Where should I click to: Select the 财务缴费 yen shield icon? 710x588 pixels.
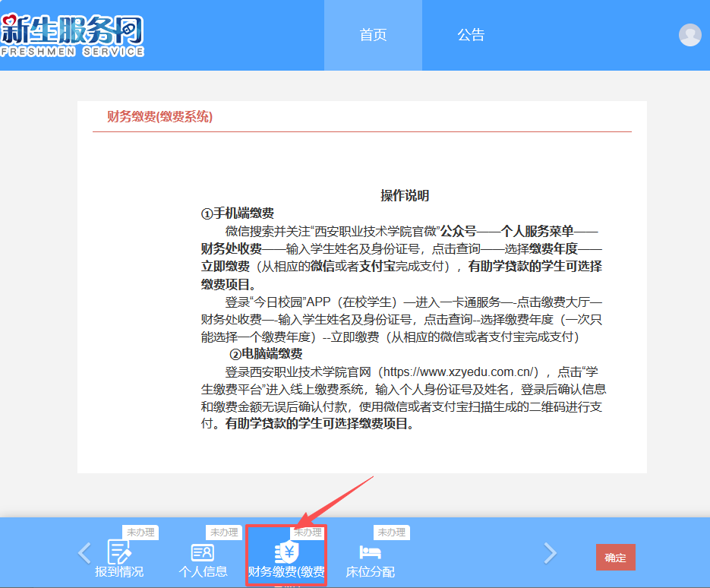coord(286,552)
